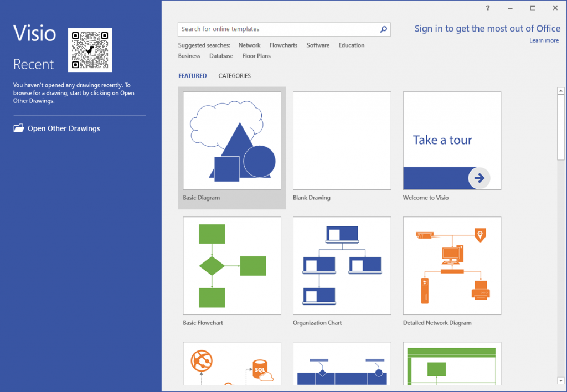The width and height of the screenshot is (567, 392).
Task: Open the Flowcharts suggested search
Action: point(283,45)
